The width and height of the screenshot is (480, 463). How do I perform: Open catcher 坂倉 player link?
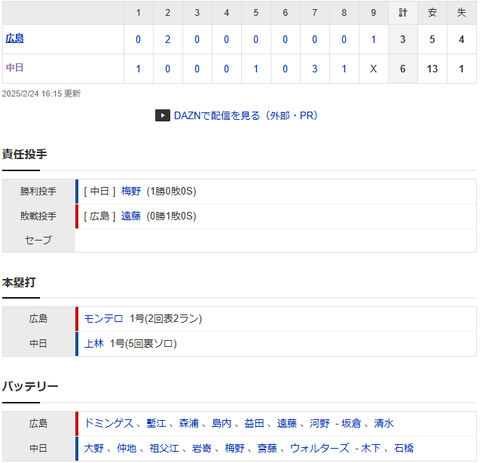point(351,423)
